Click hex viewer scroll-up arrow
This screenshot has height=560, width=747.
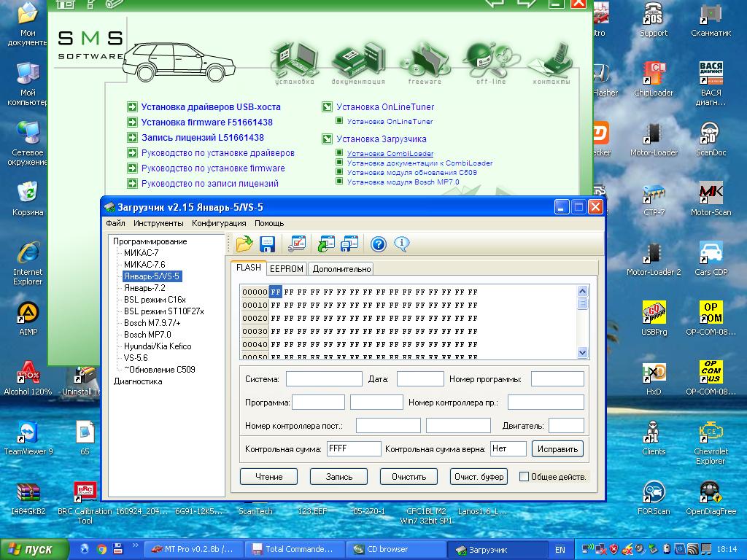(x=582, y=291)
